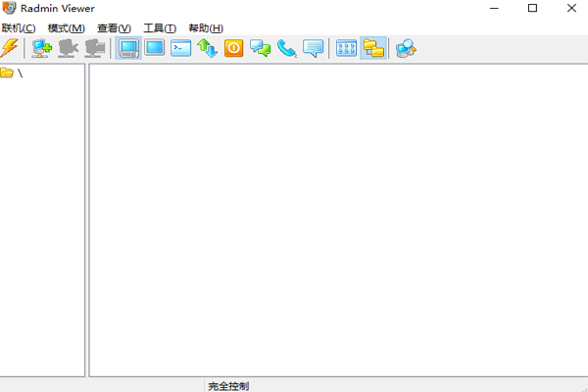The width and height of the screenshot is (588, 392).
Task: Open the 联机(C) menu
Action: point(19,28)
